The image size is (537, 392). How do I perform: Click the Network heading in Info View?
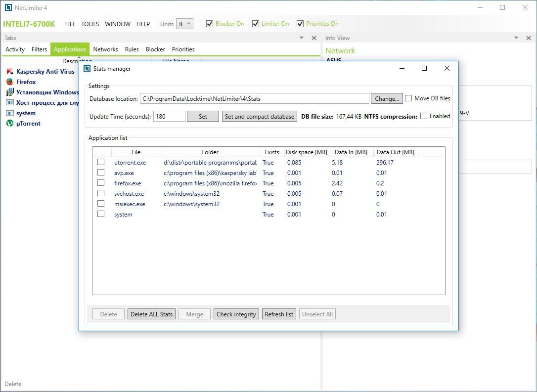(x=340, y=51)
